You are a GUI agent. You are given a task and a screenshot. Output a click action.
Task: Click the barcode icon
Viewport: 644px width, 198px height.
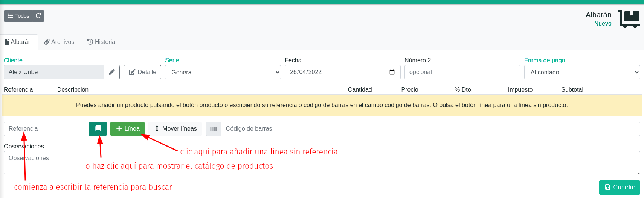214,129
